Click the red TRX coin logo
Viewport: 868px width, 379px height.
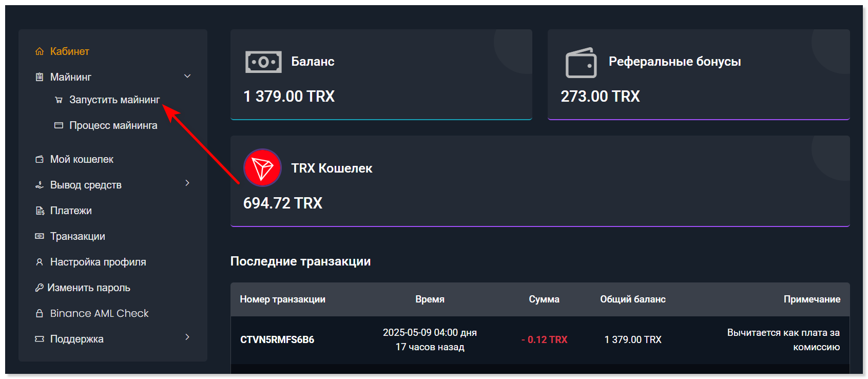(262, 168)
